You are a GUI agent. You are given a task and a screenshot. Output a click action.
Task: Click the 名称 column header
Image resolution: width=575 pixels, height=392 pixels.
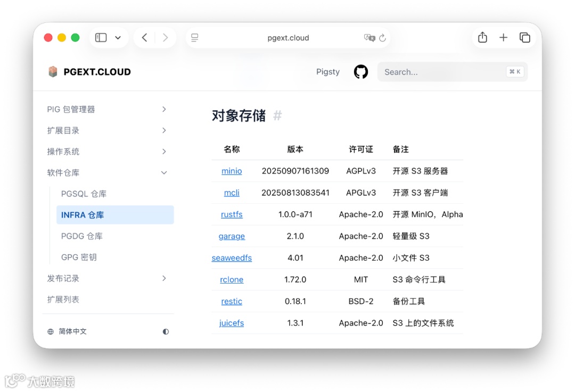(232, 149)
